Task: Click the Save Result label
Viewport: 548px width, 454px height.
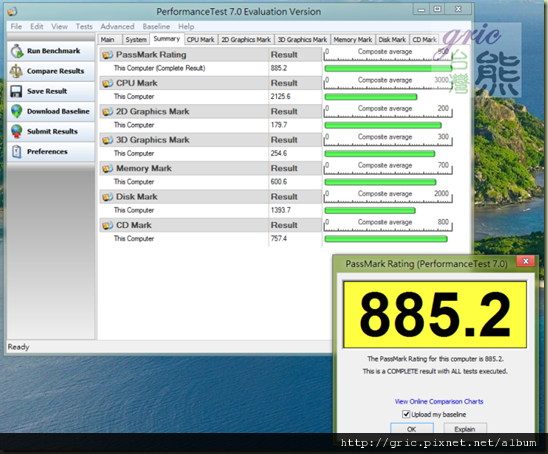Action: click(x=47, y=91)
